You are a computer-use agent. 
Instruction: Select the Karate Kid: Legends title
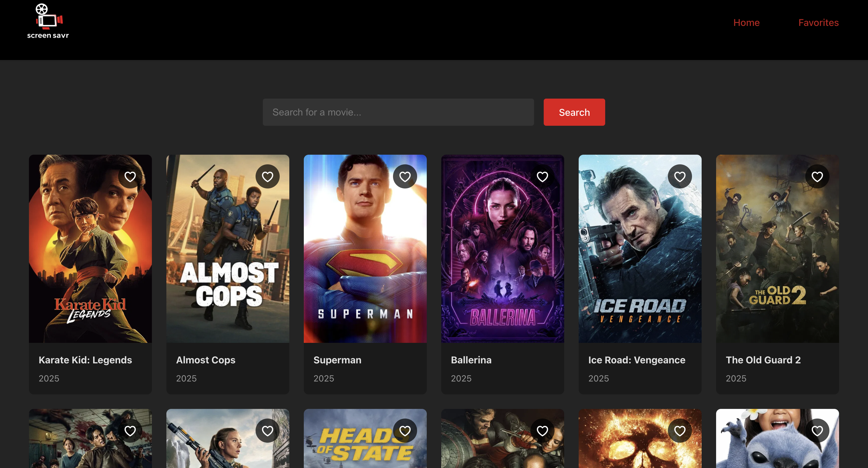(85, 360)
